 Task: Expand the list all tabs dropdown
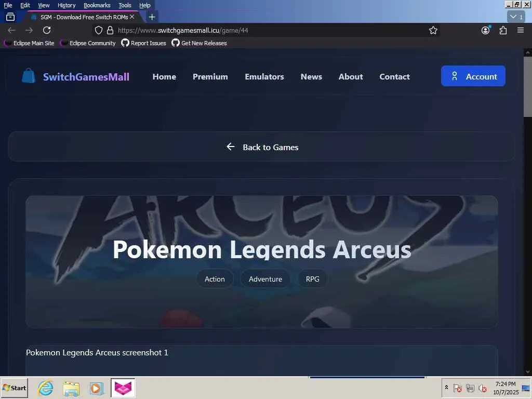[x=516, y=17]
